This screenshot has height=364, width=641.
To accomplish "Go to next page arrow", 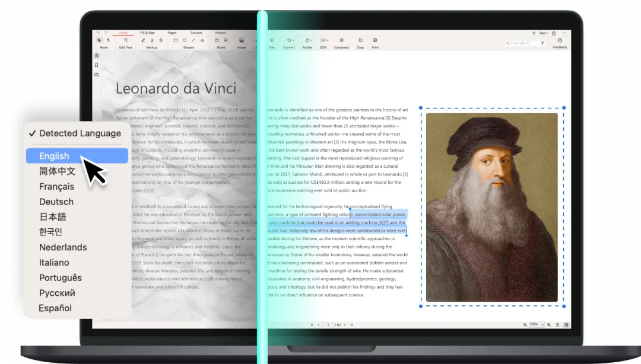I will [345, 325].
